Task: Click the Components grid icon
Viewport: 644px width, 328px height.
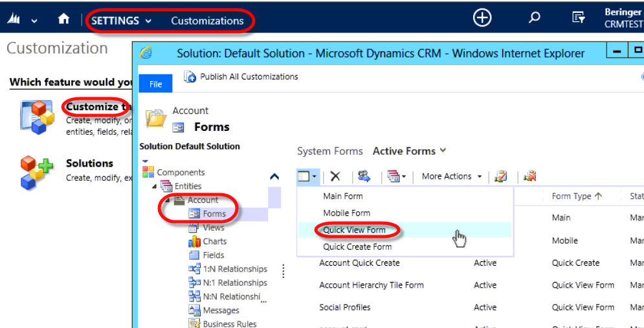Action: pos(148,172)
